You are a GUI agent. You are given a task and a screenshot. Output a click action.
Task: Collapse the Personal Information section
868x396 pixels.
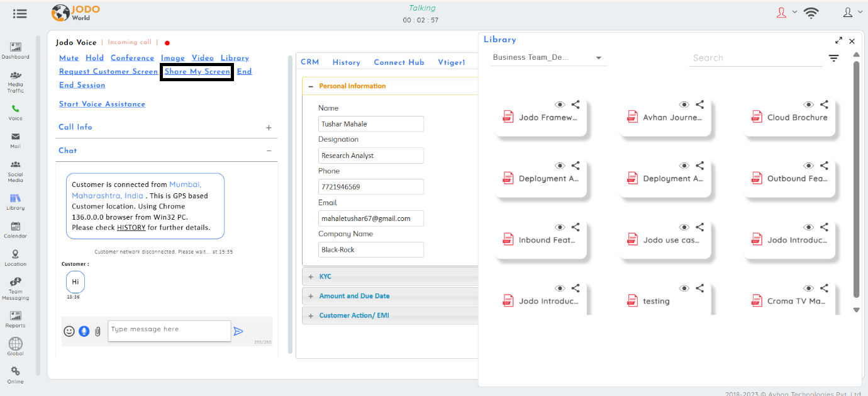311,86
